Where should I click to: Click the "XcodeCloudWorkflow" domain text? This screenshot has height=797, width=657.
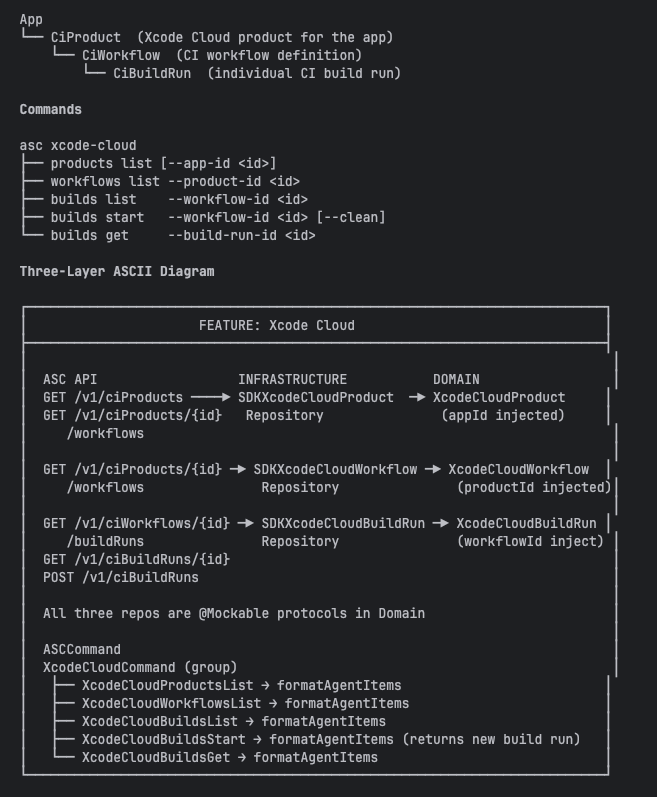coord(518,469)
